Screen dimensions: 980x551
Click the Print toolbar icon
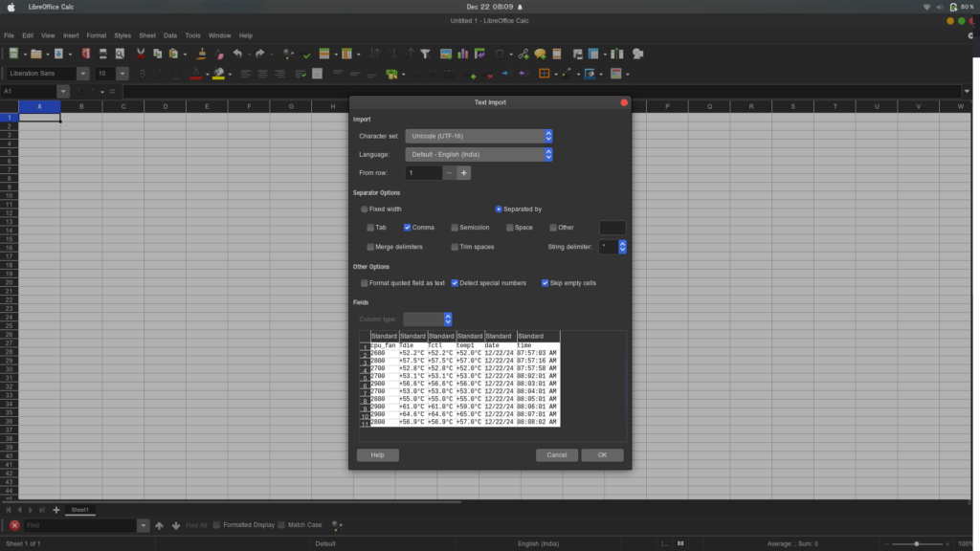coord(103,54)
